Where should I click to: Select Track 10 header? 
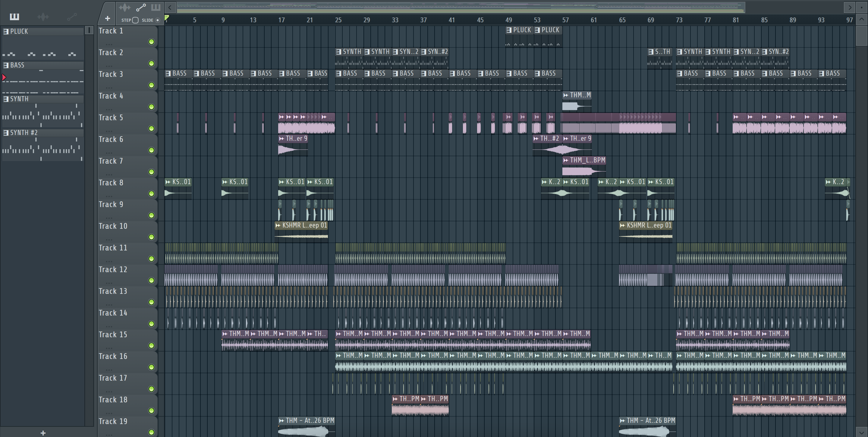point(127,231)
